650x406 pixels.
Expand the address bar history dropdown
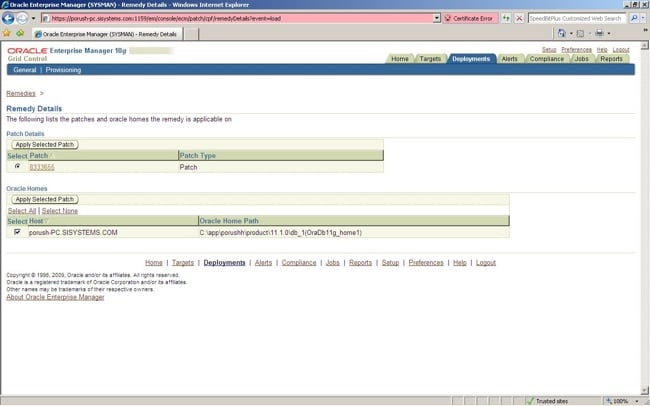click(437, 18)
